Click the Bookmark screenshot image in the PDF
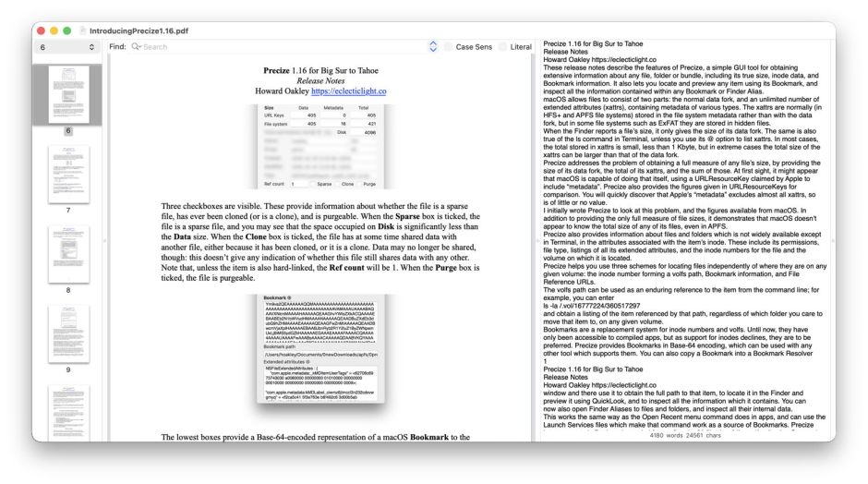 320,348
